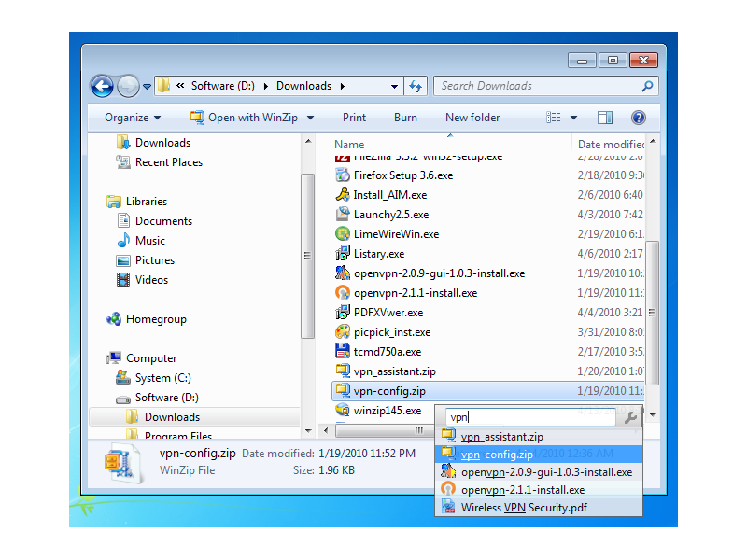Open the help question mark icon

point(639,118)
